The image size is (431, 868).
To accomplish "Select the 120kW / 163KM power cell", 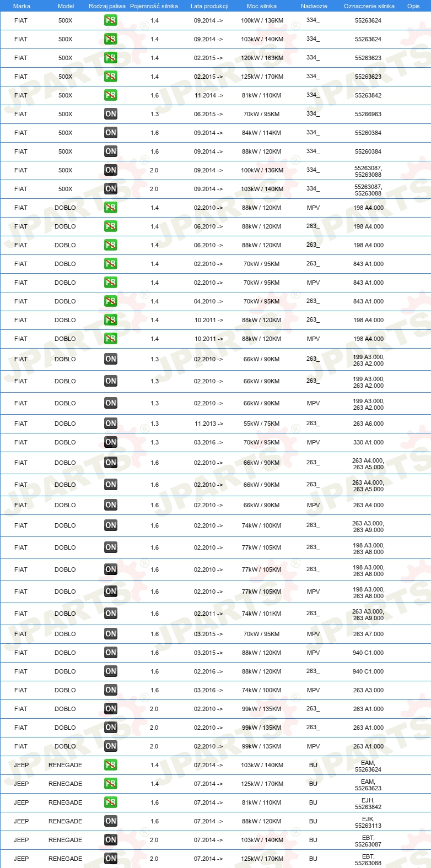I will [x=262, y=58].
